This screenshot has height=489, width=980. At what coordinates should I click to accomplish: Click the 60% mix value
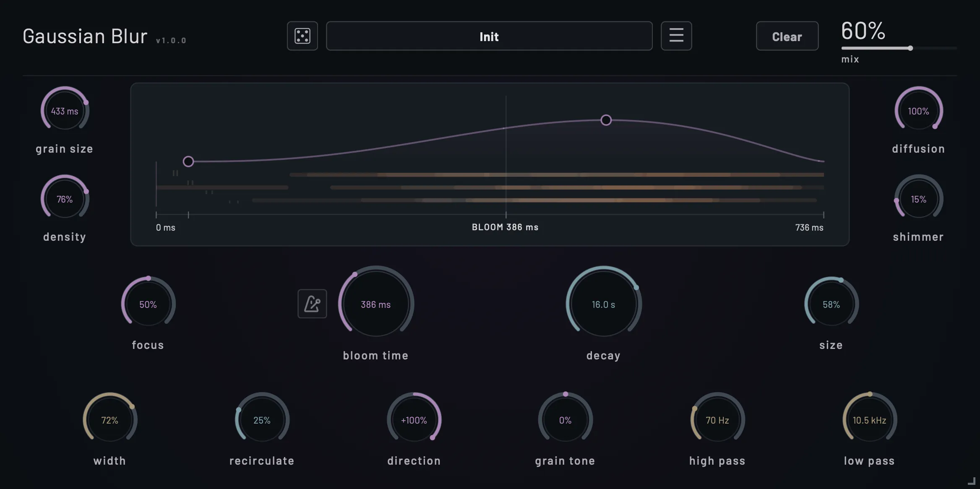[x=863, y=31]
